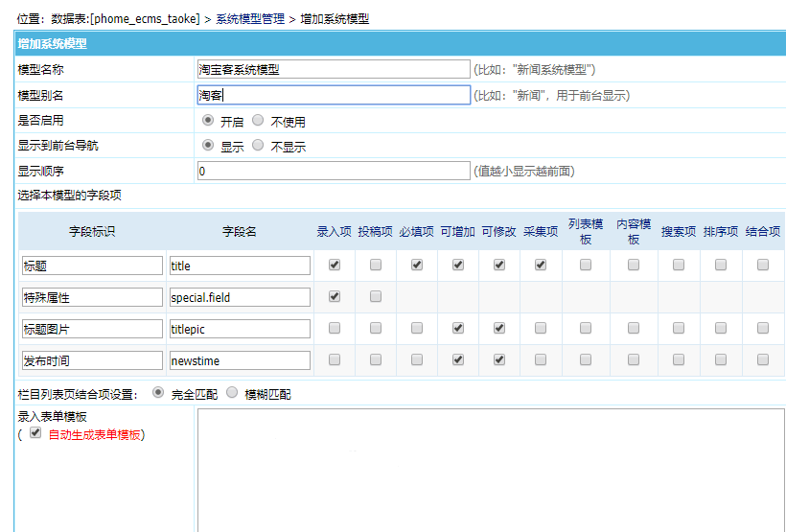786x532 pixels.
Task: Click inside the 录入表单模板 textarea
Action: (x=491, y=471)
